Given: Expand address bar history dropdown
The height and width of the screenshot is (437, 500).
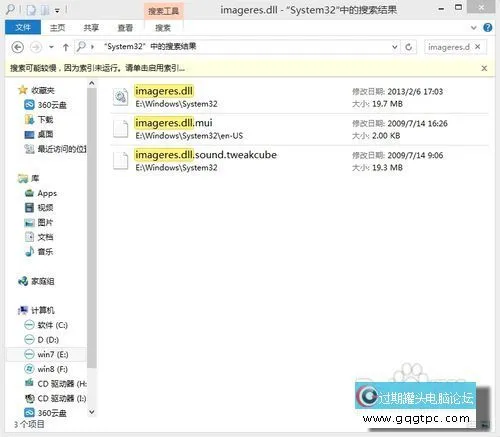Looking at the screenshot, I should pyautogui.click(x=395, y=47).
